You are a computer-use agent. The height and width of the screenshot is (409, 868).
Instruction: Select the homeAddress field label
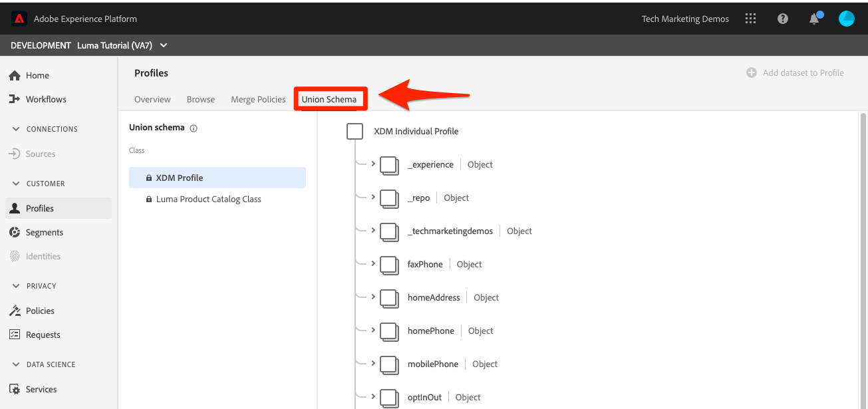[x=434, y=297]
